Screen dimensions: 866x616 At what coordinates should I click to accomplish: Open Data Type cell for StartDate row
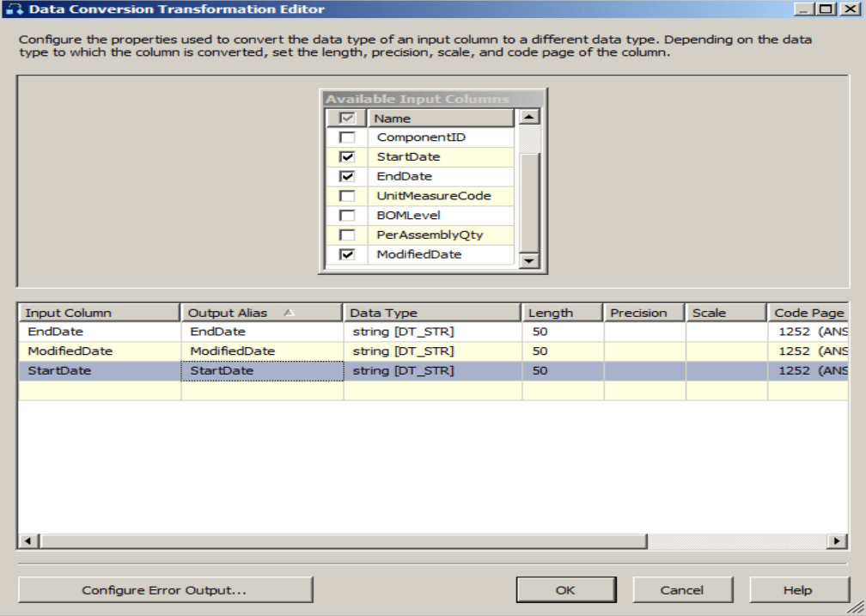(x=431, y=371)
